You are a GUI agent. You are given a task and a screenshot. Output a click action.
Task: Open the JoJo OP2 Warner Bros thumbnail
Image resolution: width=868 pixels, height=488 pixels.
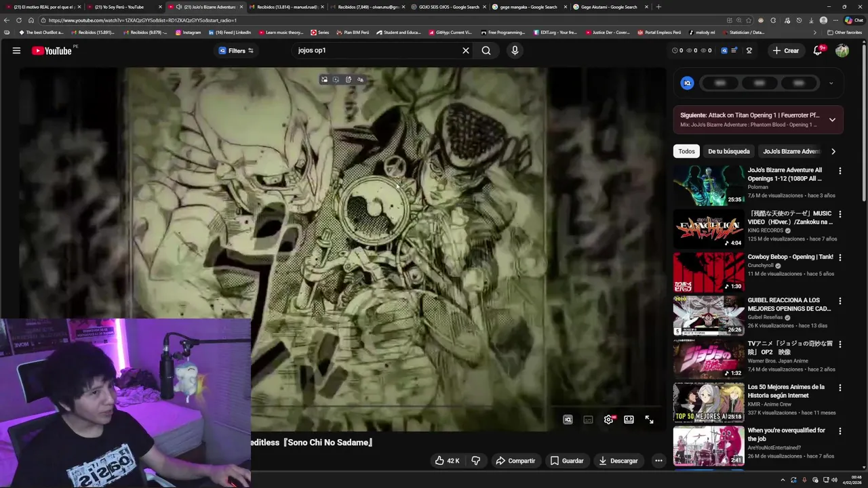tap(708, 359)
